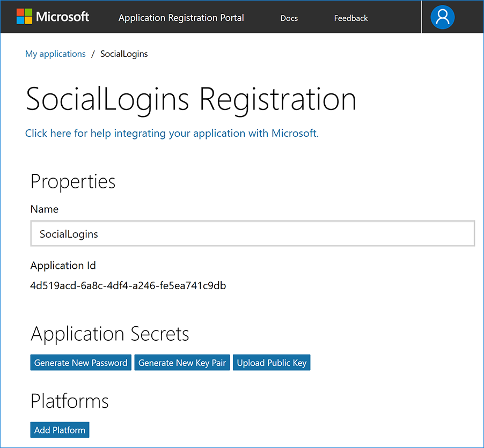This screenshot has width=484, height=448.
Task: Select the SocialLogins text in Name field
Action: [69, 234]
